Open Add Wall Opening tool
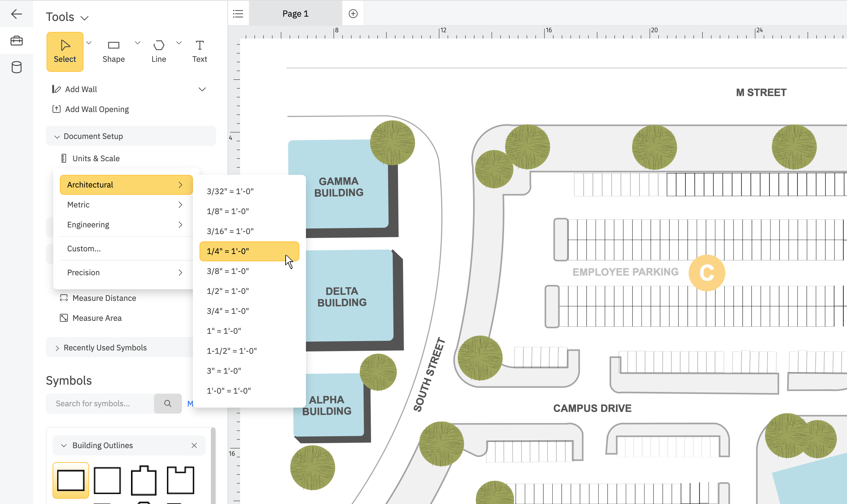This screenshot has height=504, width=847. (97, 109)
